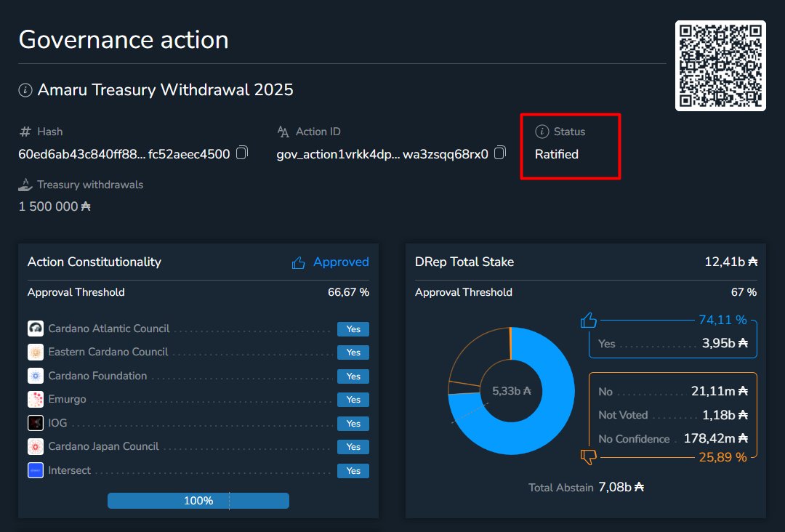The width and height of the screenshot is (785, 532).
Task: Click the Yes vote badge for Eastern Cardano Council
Action: [353, 352]
